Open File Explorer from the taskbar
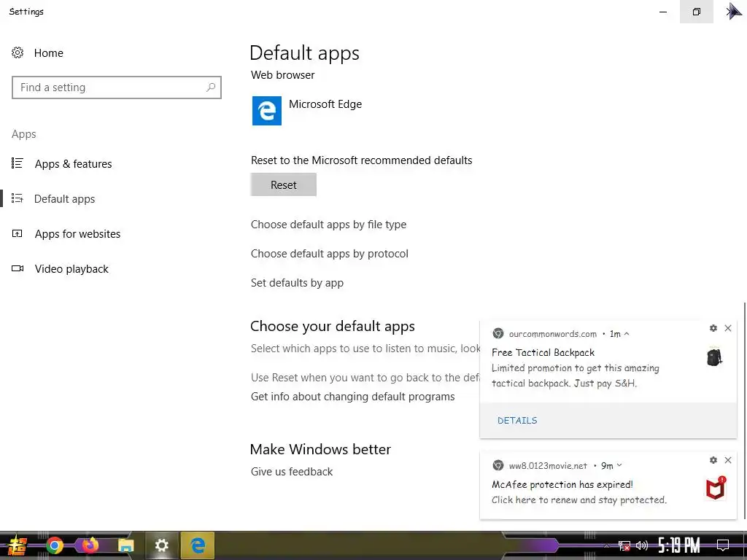 coord(125,545)
